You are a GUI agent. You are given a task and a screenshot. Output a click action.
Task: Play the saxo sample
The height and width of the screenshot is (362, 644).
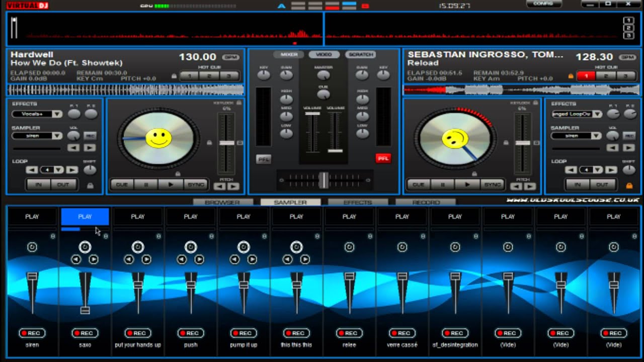click(x=85, y=217)
